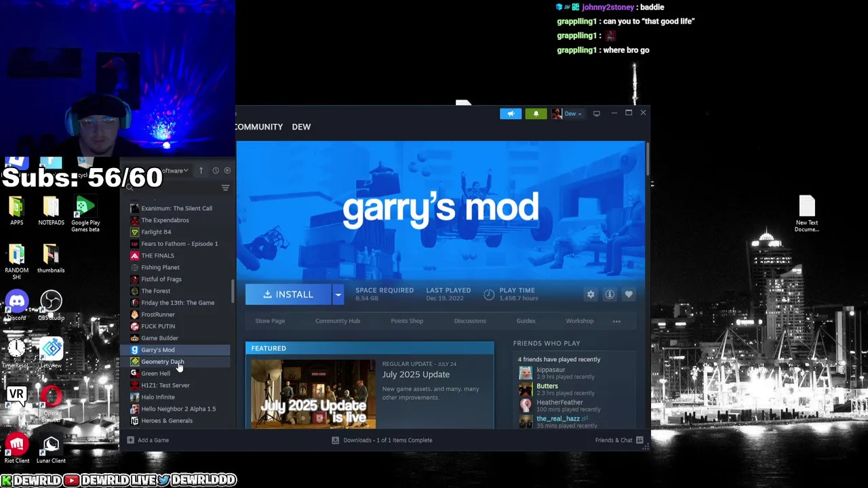Expand the Install options dropdown arrow

coord(338,294)
